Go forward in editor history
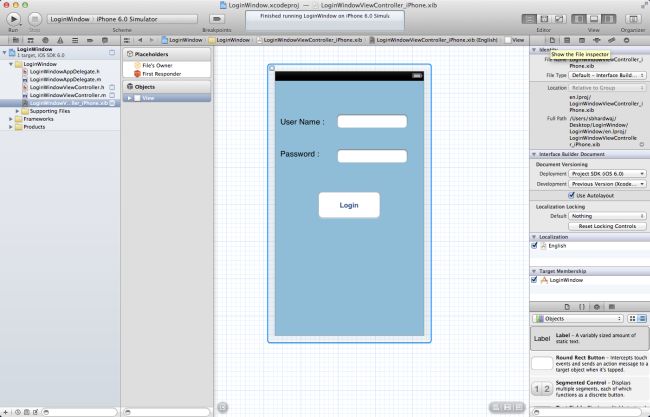This screenshot has height=417, width=650. [151, 40]
